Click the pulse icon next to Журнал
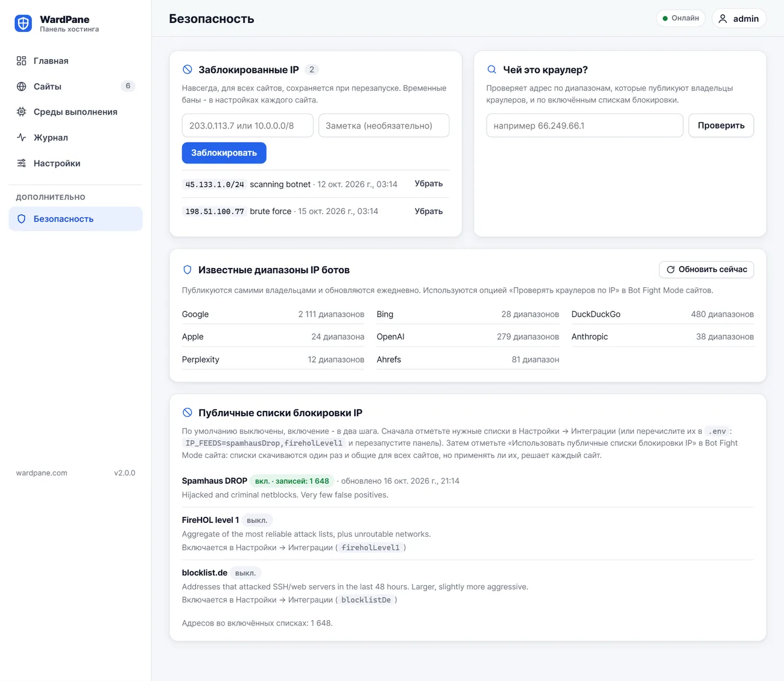Image resolution: width=784 pixels, height=681 pixels. 22,138
